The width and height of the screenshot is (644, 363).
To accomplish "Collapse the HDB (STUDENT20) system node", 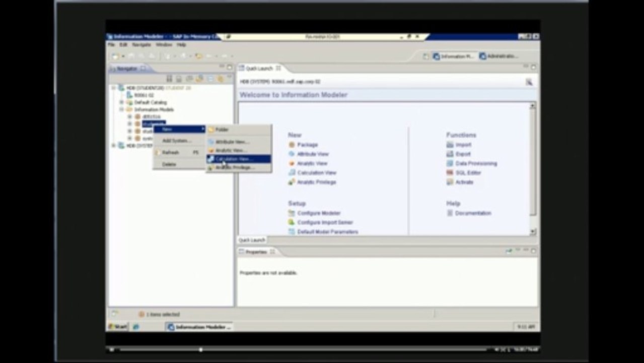I will 114,88.
